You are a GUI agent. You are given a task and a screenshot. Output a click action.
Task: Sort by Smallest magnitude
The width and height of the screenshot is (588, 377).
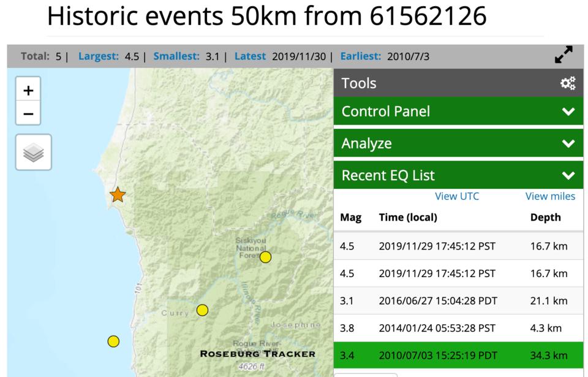176,56
